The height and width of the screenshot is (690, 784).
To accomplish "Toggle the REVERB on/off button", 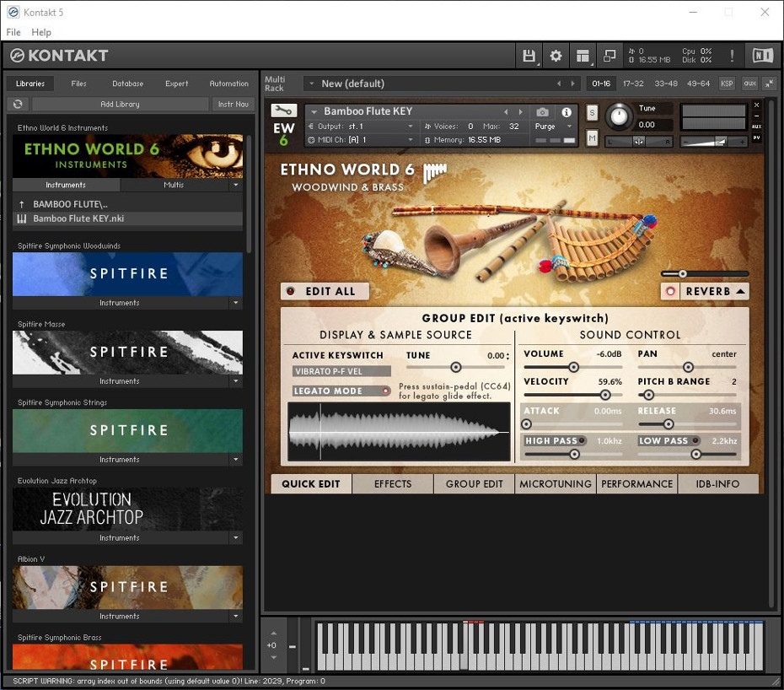I will click(x=670, y=291).
